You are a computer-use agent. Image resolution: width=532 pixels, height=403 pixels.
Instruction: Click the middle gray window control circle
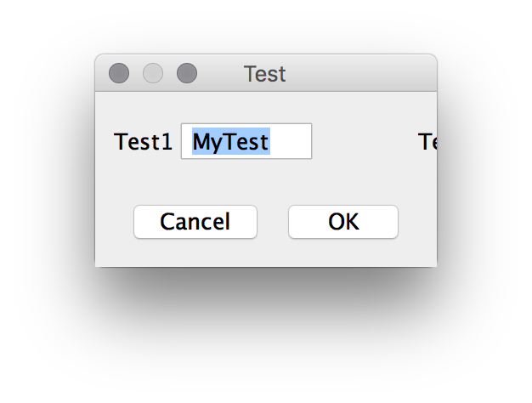(x=153, y=74)
